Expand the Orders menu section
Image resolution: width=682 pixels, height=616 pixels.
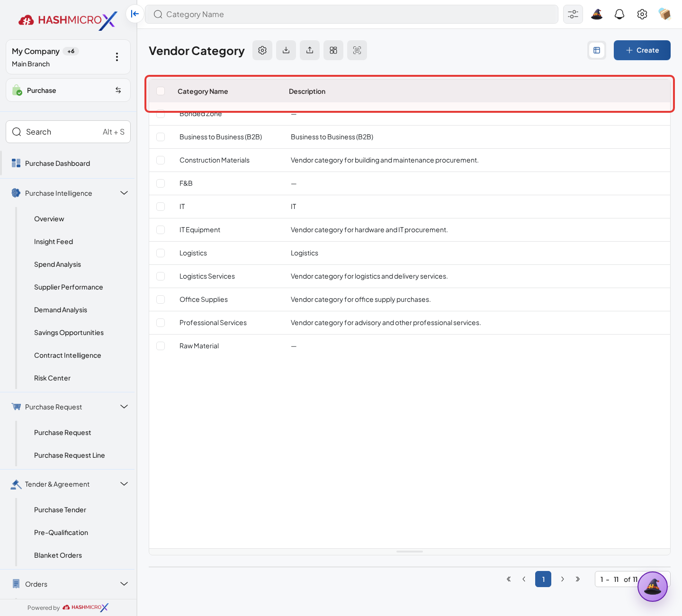pyautogui.click(x=124, y=584)
